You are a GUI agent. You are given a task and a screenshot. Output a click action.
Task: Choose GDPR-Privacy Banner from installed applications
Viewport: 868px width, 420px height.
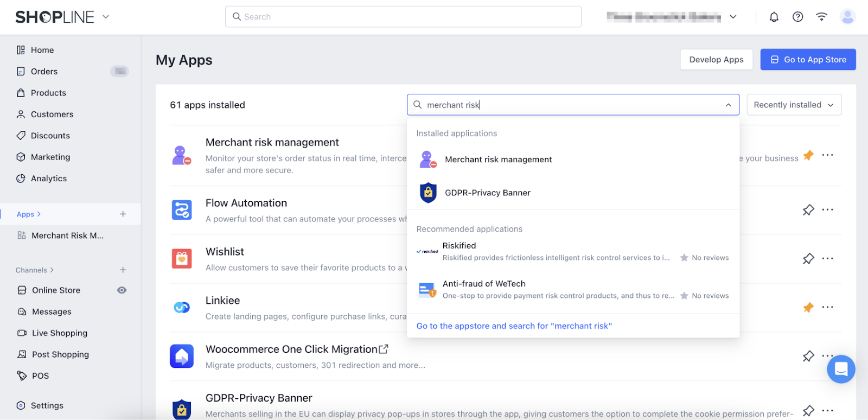(487, 193)
